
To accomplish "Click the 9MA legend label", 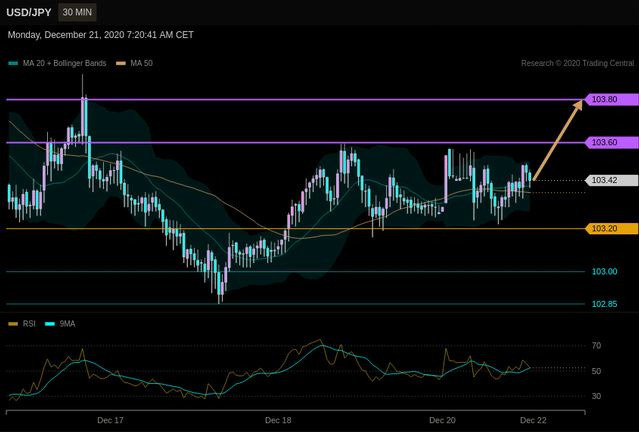I will click(x=67, y=324).
